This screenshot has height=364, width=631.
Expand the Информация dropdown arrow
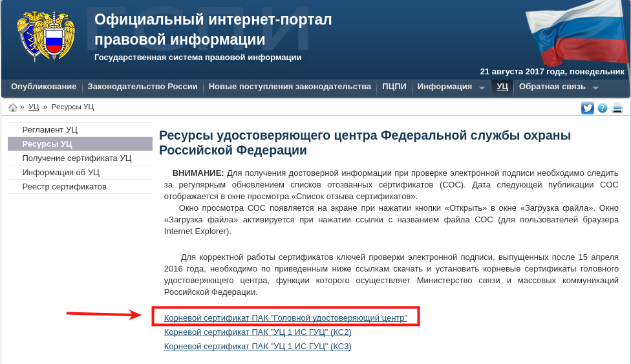482,88
